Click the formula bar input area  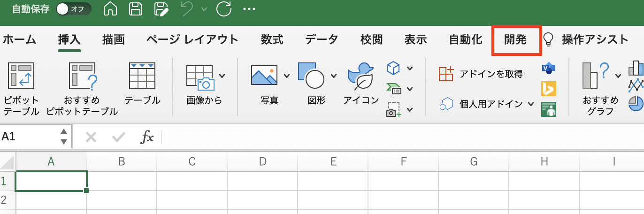(403, 137)
